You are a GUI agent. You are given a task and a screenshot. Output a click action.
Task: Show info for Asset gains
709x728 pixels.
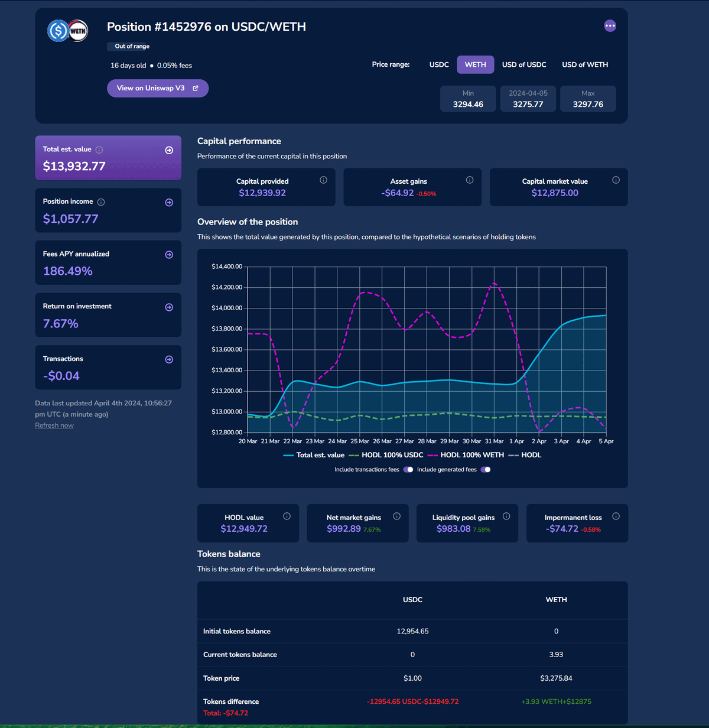tap(470, 180)
